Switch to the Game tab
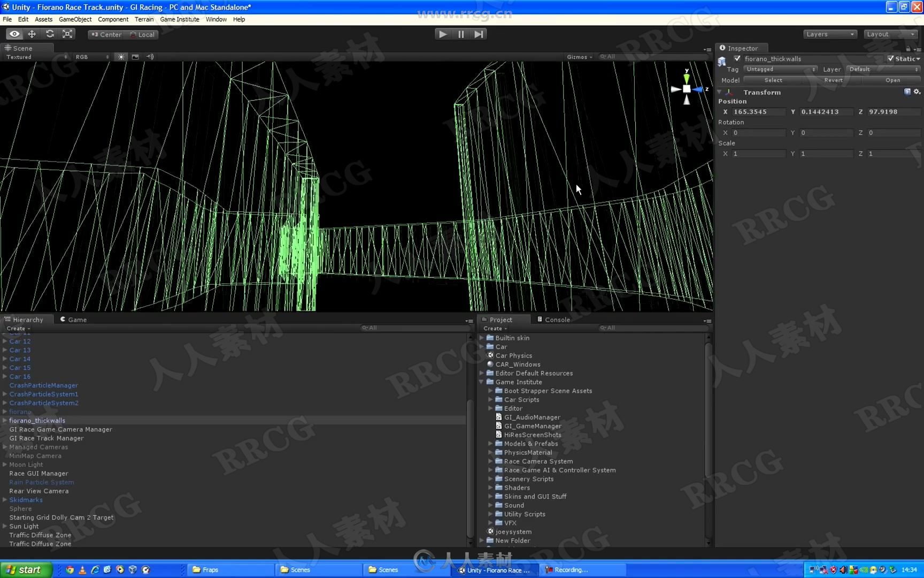This screenshot has height=578, width=924. pyautogui.click(x=73, y=320)
